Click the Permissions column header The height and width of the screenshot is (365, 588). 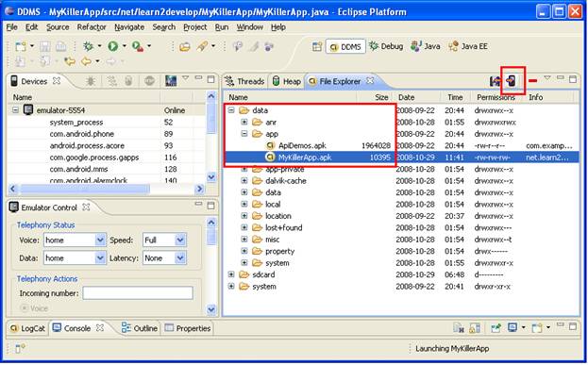[x=496, y=97]
